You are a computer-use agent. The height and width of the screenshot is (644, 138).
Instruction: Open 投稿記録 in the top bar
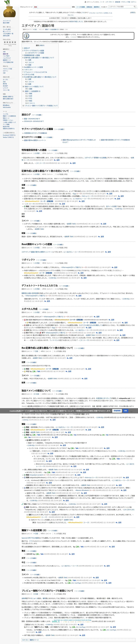(118, 2)
